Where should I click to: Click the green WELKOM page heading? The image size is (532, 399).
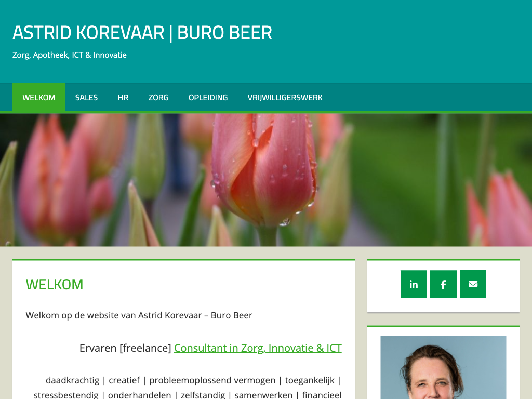[x=54, y=284]
